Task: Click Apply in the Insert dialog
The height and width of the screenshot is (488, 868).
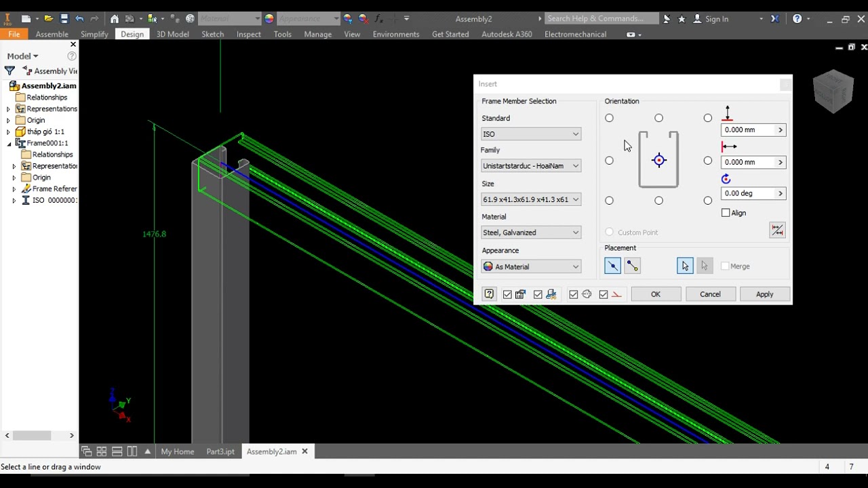Action: tap(764, 294)
